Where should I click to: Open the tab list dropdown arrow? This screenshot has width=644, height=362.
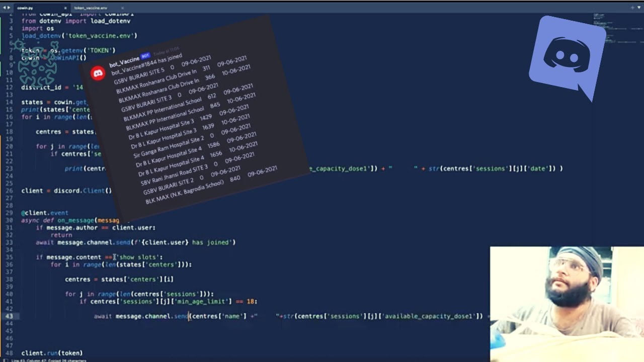[x=639, y=8]
